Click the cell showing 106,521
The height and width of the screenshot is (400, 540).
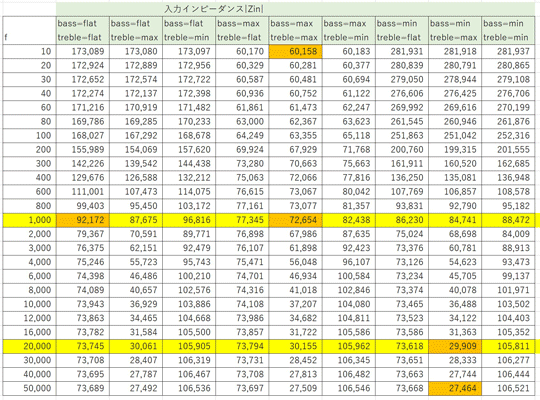click(x=508, y=388)
